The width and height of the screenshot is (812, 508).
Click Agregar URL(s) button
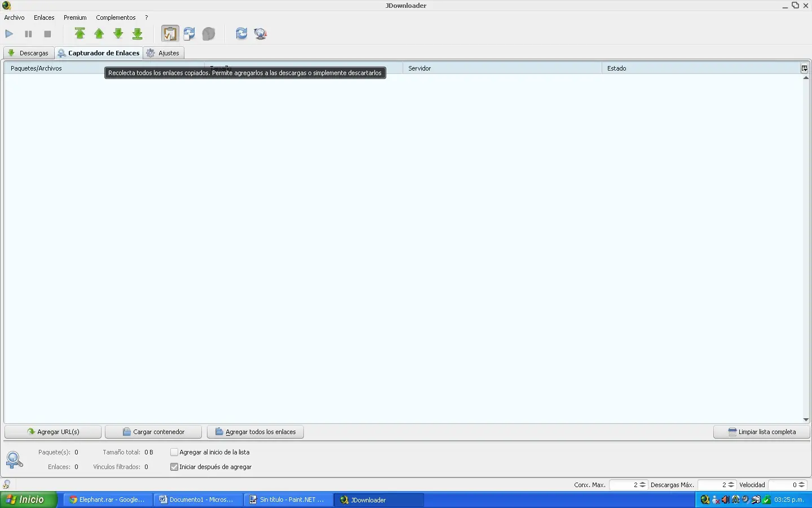53,432
